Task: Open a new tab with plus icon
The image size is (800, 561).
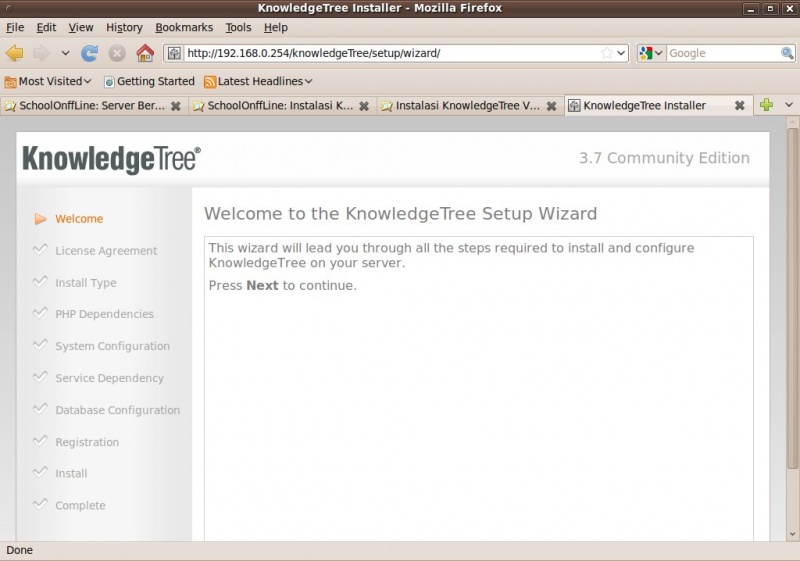Action: 766,105
